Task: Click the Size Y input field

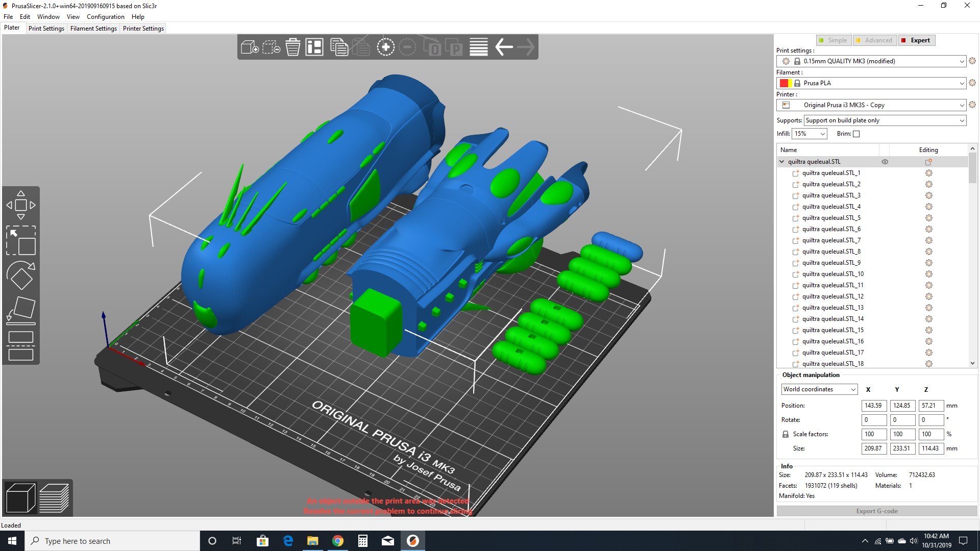Action: 902,448
